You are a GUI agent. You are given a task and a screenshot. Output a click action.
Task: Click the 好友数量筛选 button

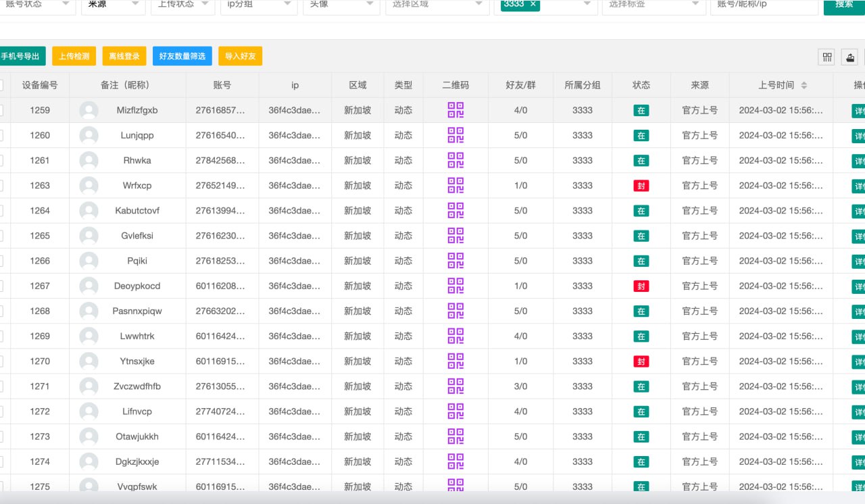click(182, 56)
